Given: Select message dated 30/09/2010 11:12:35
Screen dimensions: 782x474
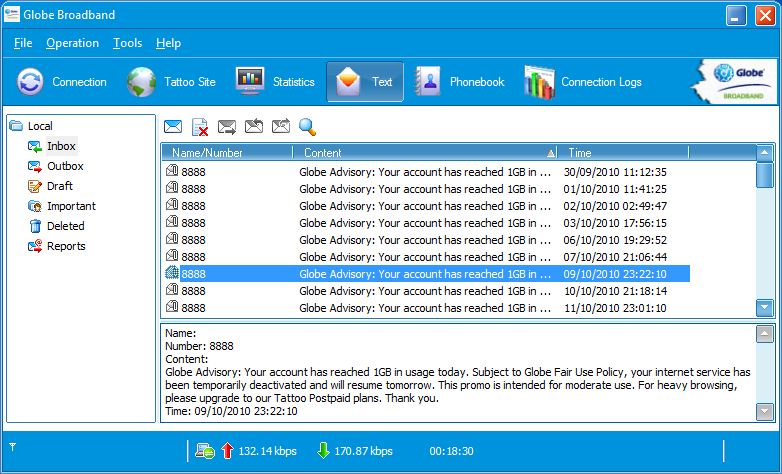Looking at the screenshot, I should (425, 172).
